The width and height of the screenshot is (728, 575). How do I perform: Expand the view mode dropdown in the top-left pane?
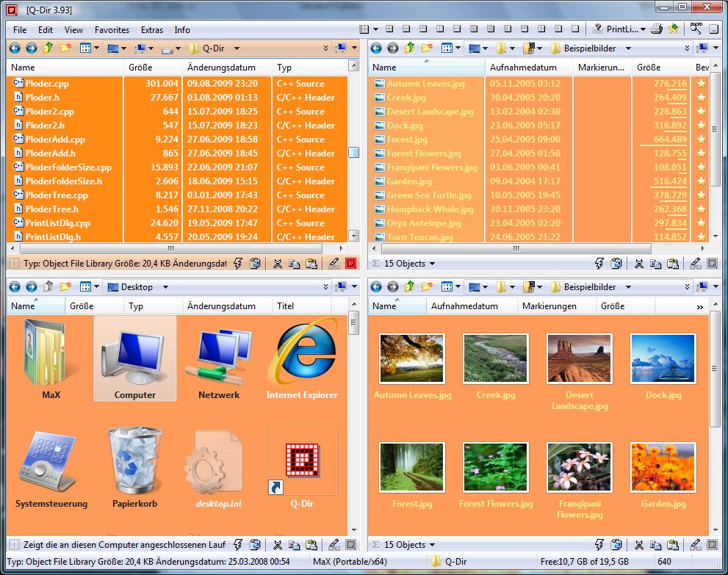coord(96,48)
